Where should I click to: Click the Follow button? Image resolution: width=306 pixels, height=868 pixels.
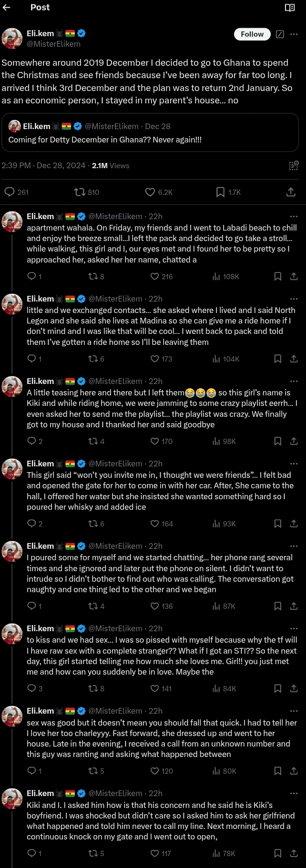point(252,34)
